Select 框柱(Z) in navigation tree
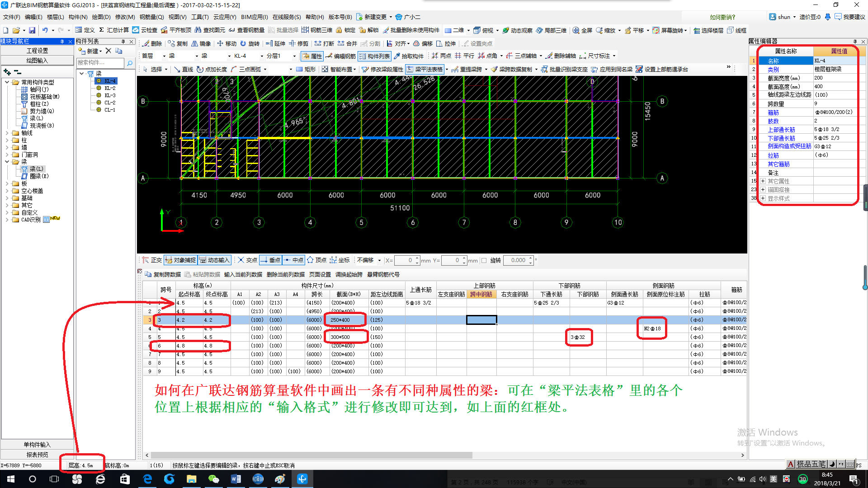 click(x=39, y=104)
